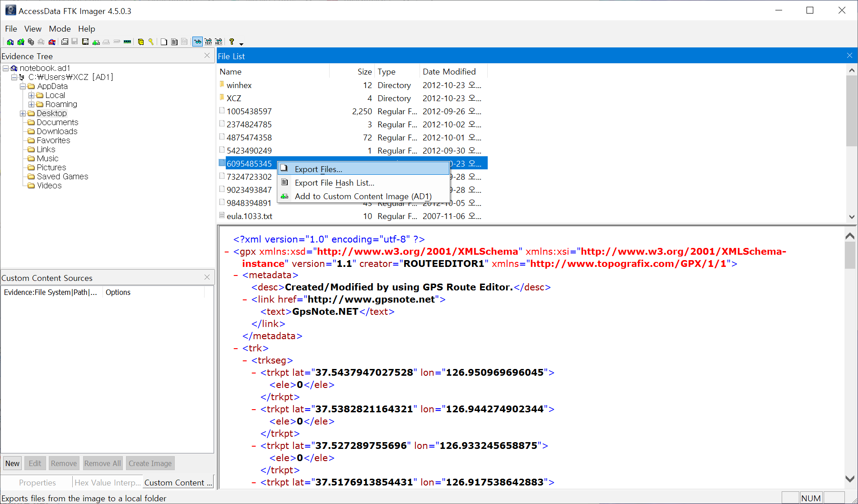Switch to the Hex Value Interpreter tab
The image size is (858, 504).
[107, 482]
